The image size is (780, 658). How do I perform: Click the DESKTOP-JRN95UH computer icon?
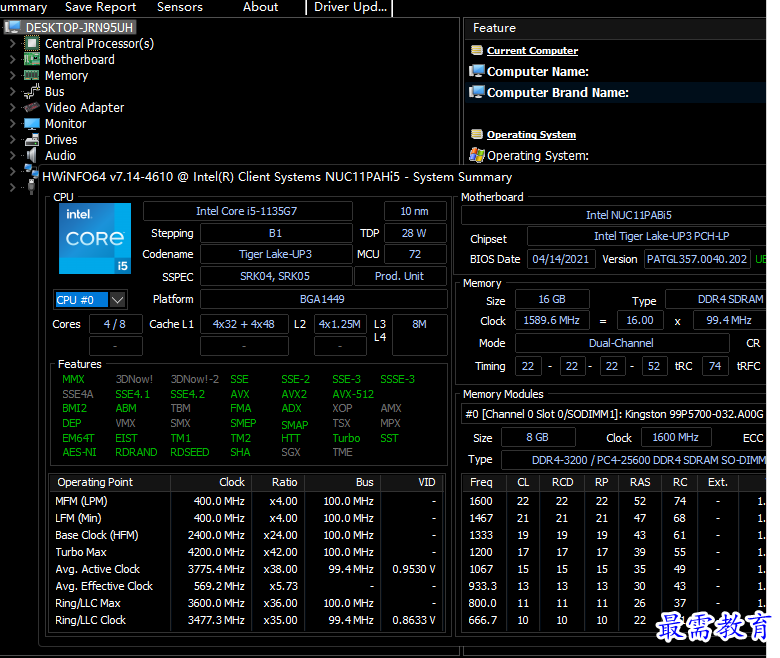tap(14, 28)
